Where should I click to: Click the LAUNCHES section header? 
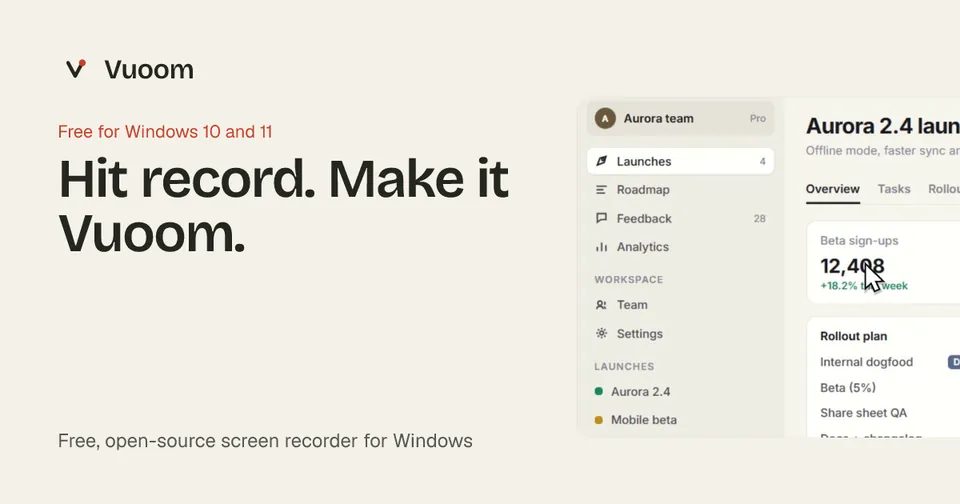click(x=624, y=366)
